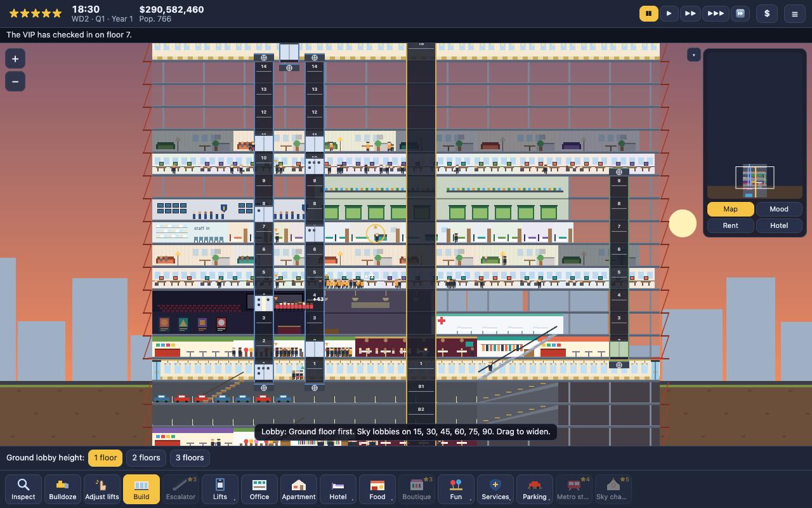Select the Inspect magnifier tool

[x=23, y=489]
